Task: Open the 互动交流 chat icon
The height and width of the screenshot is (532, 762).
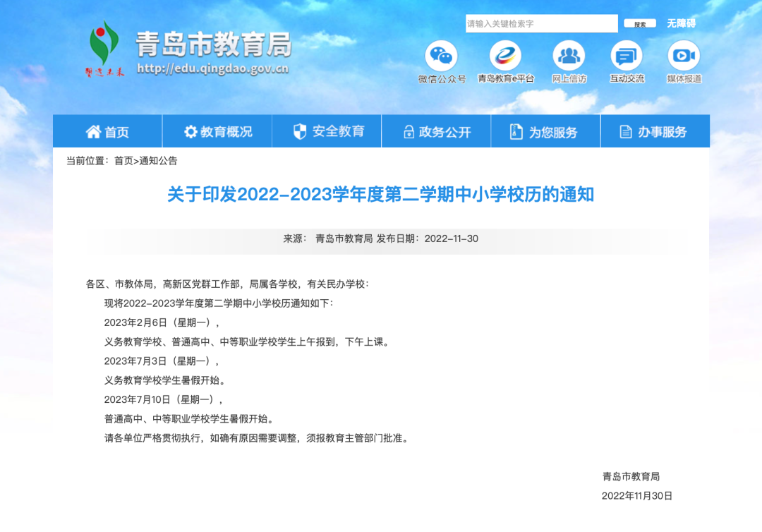Action: tap(627, 56)
